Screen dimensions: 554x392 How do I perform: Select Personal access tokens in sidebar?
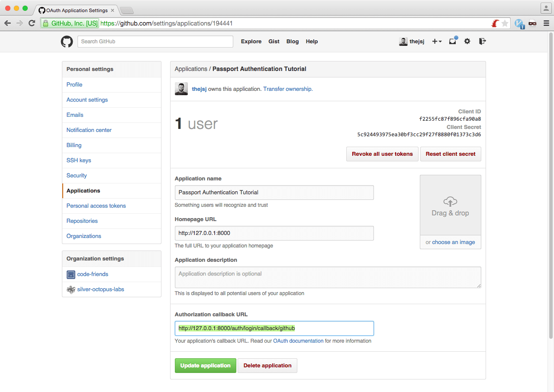tap(96, 206)
